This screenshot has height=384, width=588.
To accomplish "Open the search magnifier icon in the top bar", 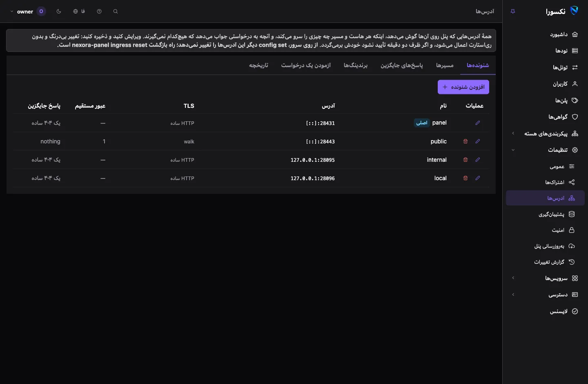I will (116, 11).
